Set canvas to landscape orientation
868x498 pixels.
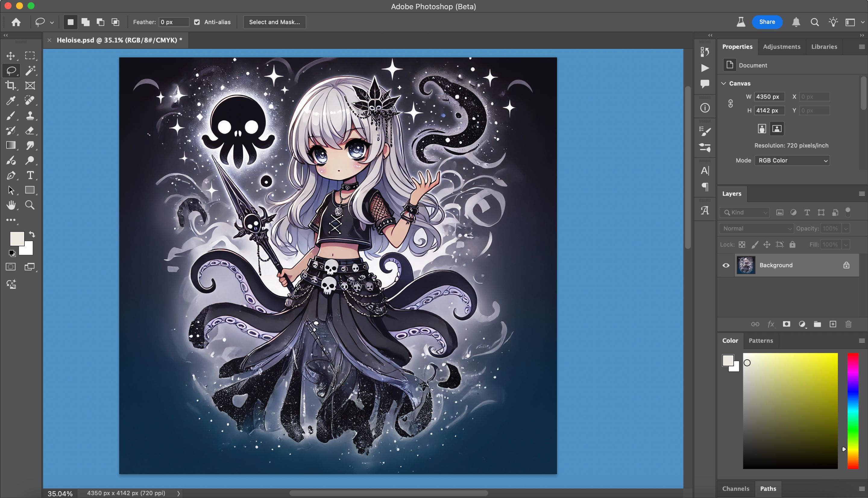tap(777, 129)
